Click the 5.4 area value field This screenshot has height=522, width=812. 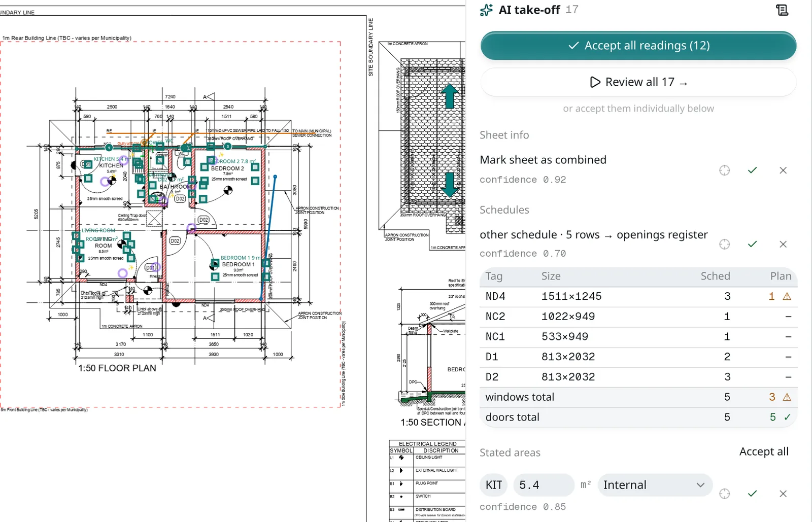point(544,485)
